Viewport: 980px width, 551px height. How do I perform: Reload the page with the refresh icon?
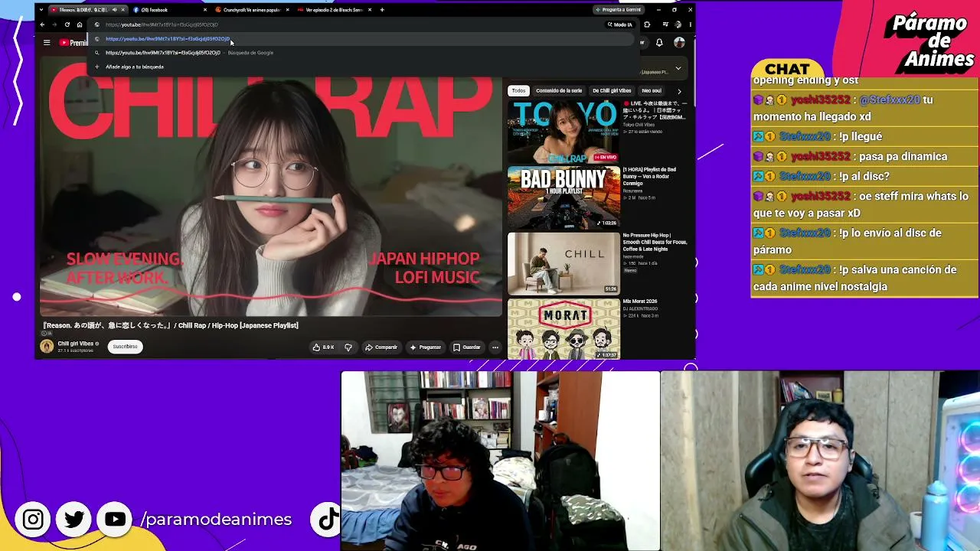click(x=67, y=24)
